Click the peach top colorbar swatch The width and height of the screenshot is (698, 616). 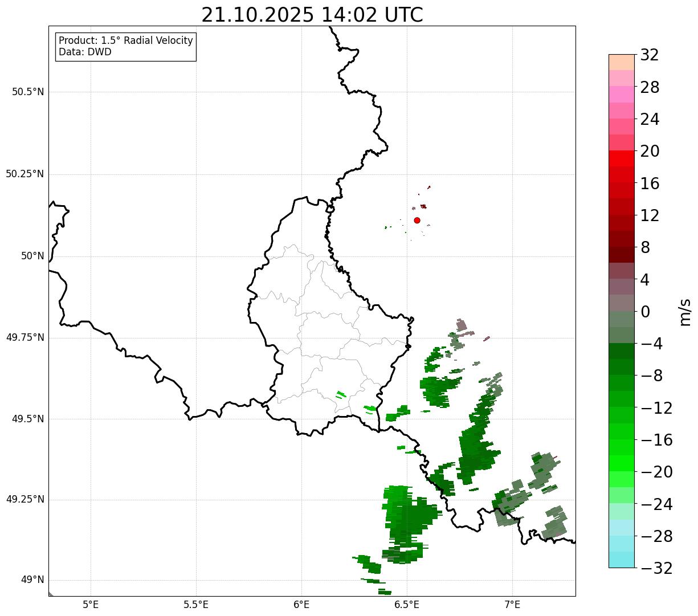pos(622,62)
